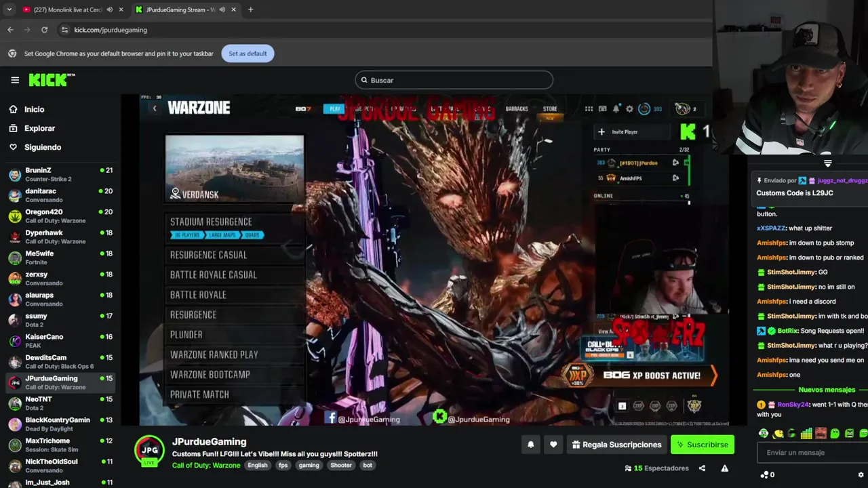868x488 pixels.
Task: Go to Inicio in the sidebar
Action: [34, 109]
